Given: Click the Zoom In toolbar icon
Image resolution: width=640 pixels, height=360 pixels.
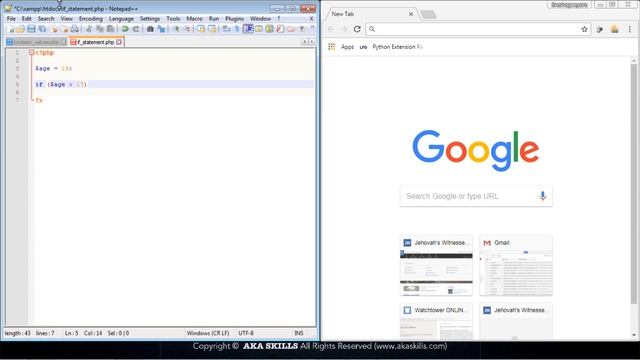Looking at the screenshot, I should click(x=176, y=29).
